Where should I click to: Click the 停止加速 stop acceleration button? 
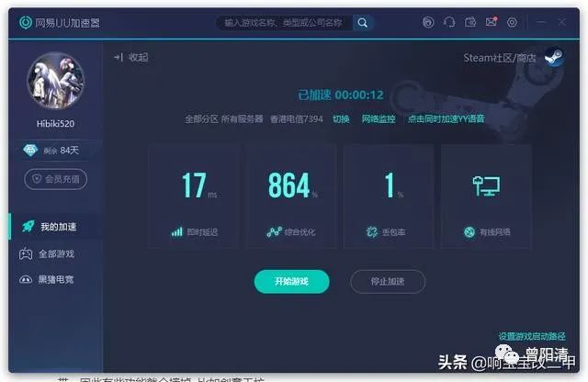[388, 282]
